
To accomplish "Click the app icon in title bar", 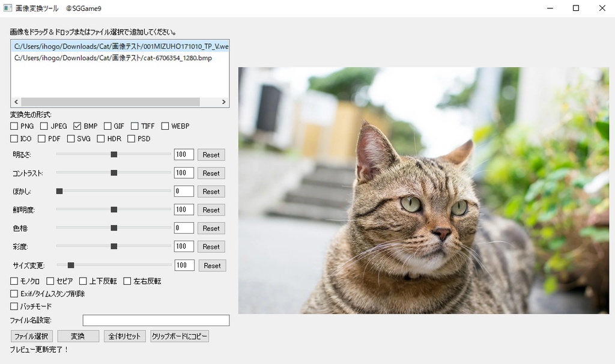I will click(x=7, y=8).
